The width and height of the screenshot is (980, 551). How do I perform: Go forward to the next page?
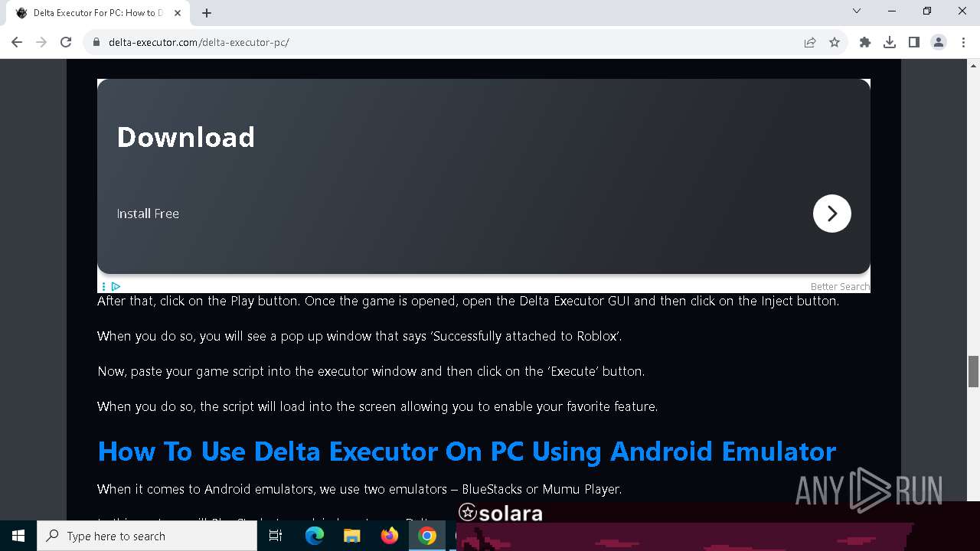(41, 42)
